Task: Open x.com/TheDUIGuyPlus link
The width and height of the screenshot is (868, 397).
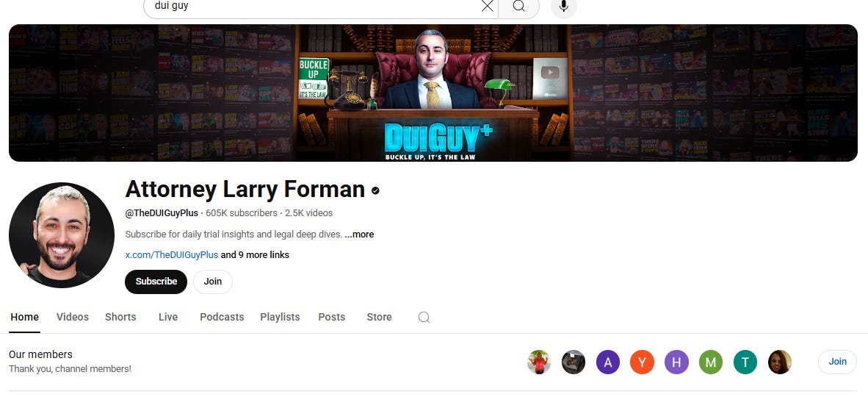Action: (x=172, y=255)
